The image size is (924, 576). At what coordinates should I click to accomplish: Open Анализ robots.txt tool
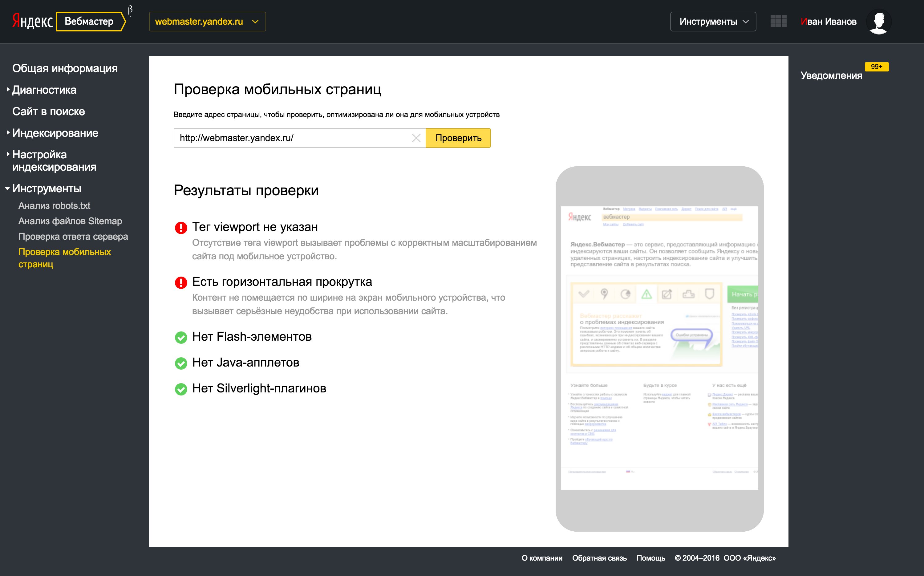[54, 206]
